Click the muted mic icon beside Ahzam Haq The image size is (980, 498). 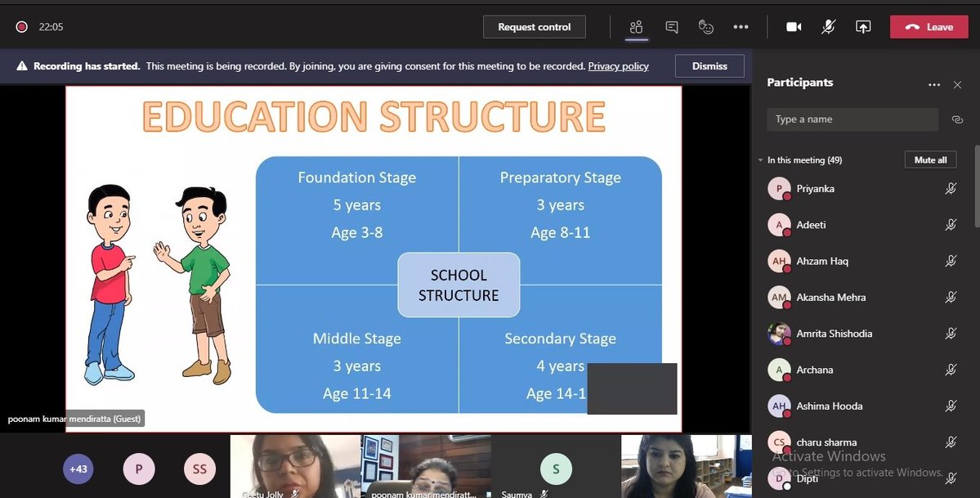pos(951,261)
